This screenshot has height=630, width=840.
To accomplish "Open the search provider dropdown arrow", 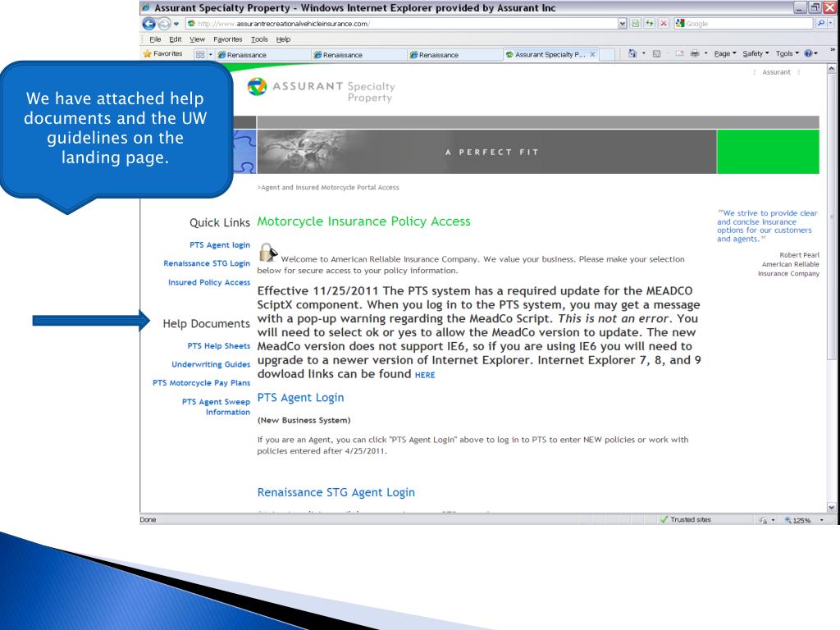I will (x=830, y=24).
